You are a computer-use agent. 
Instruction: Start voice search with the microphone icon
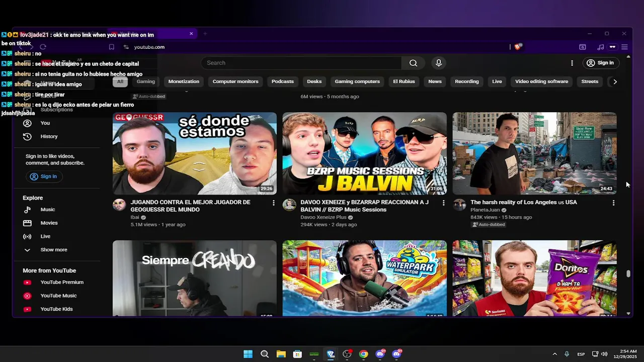click(439, 63)
